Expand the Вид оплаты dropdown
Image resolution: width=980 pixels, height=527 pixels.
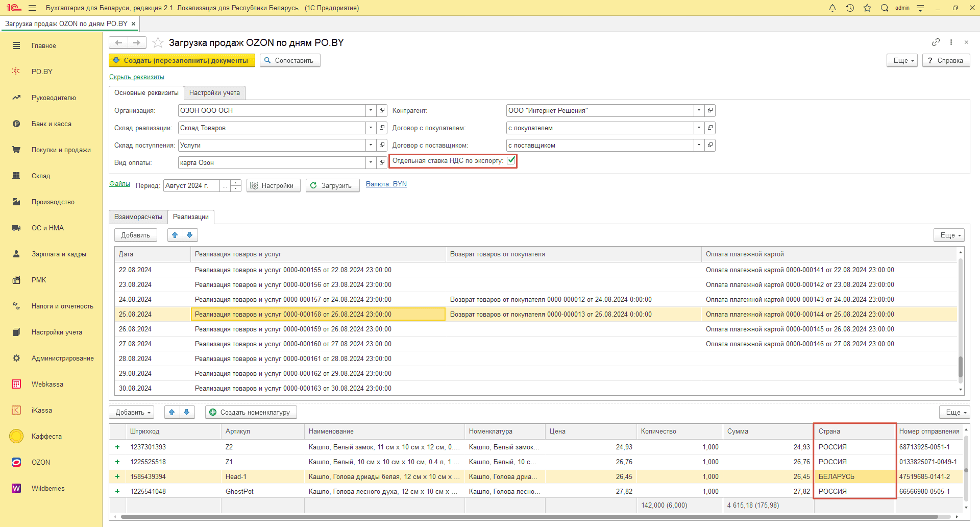point(371,162)
